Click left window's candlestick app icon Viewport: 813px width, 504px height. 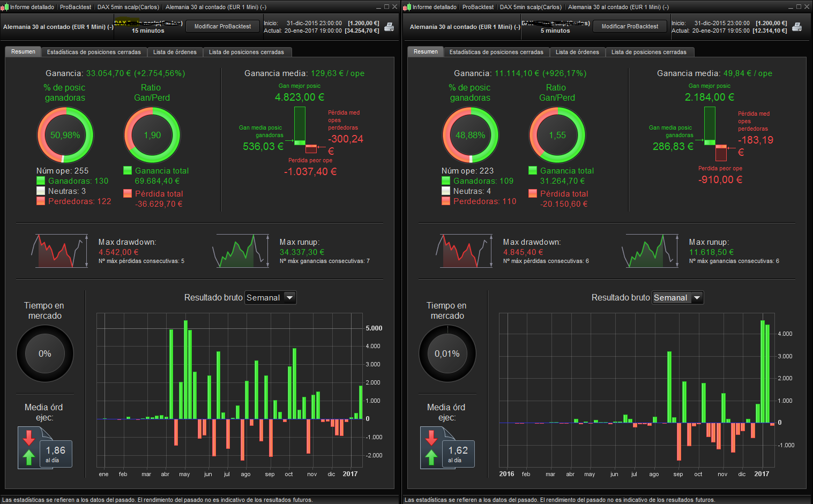tap(4, 7)
